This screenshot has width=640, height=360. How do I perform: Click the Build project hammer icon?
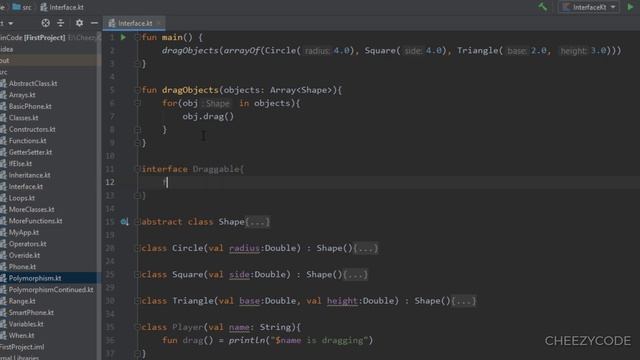pos(542,7)
